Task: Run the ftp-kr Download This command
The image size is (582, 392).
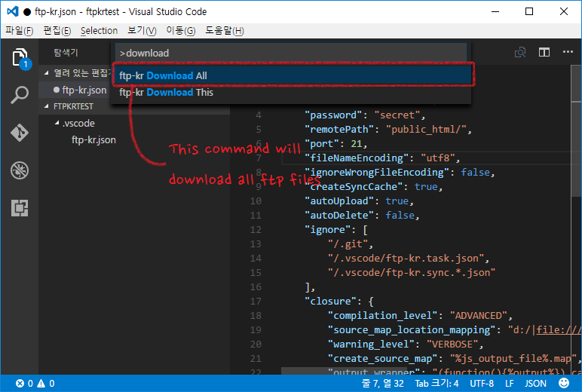Action: click(x=291, y=93)
